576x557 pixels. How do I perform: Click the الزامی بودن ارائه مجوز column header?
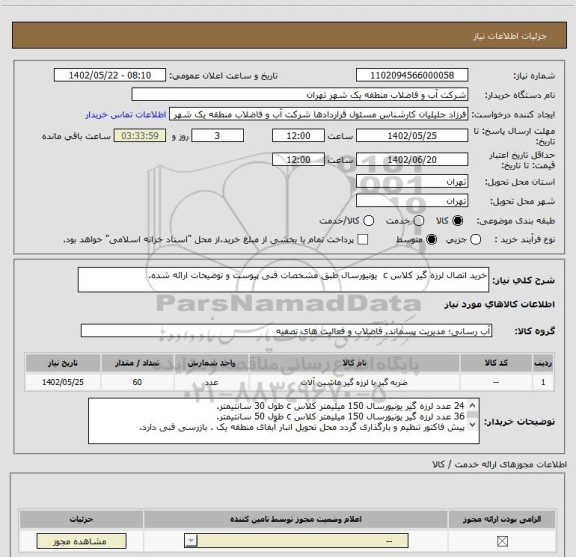(x=502, y=519)
